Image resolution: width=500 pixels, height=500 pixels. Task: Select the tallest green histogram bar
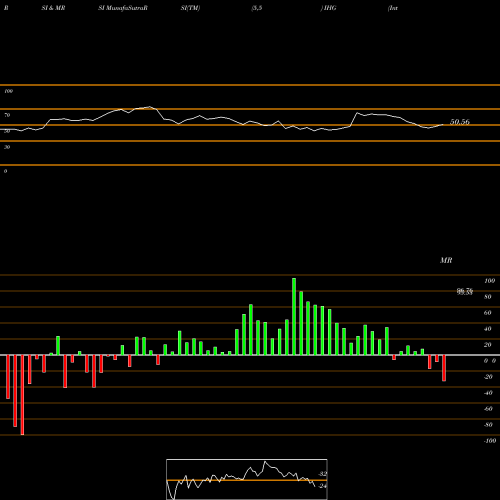tap(294, 316)
